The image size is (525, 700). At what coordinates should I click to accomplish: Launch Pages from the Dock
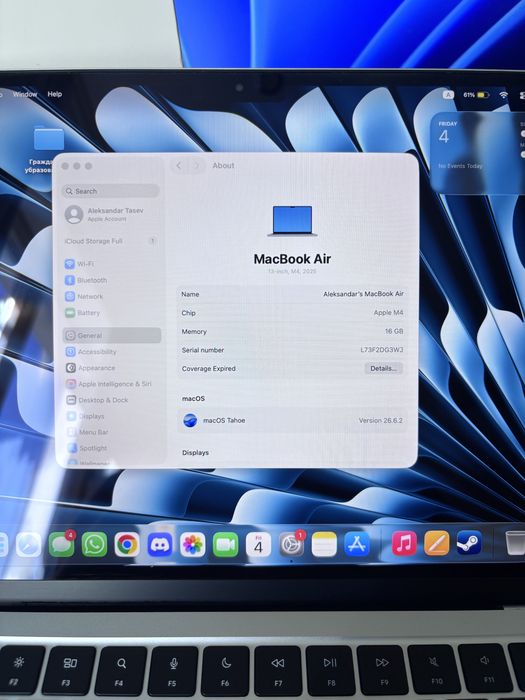(437, 543)
